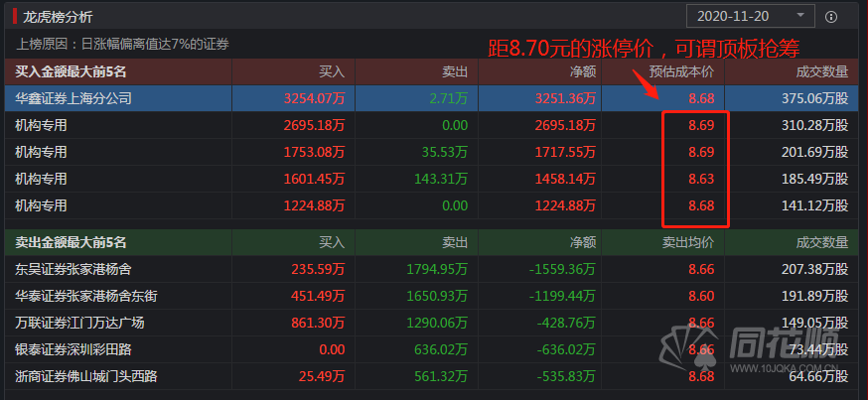
Task: Select net amount 3251.36万
Action: click(565, 98)
